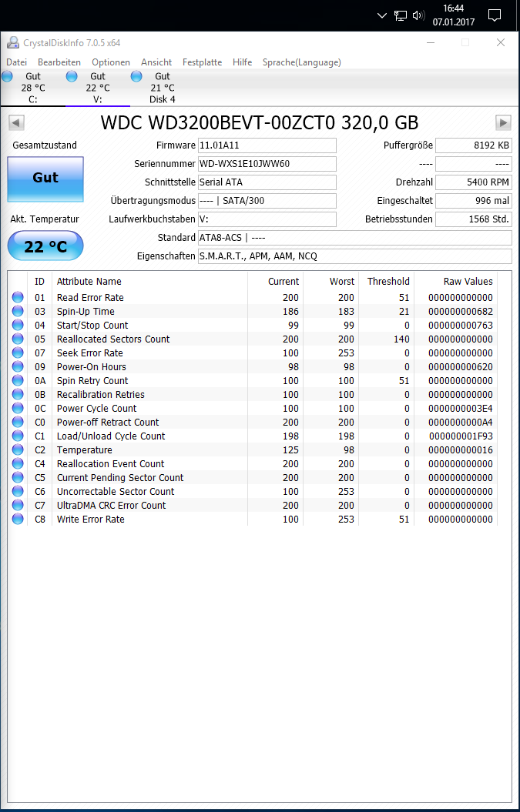Image resolution: width=520 pixels, height=812 pixels.
Task: Open the Optionen menu
Action: [111, 62]
